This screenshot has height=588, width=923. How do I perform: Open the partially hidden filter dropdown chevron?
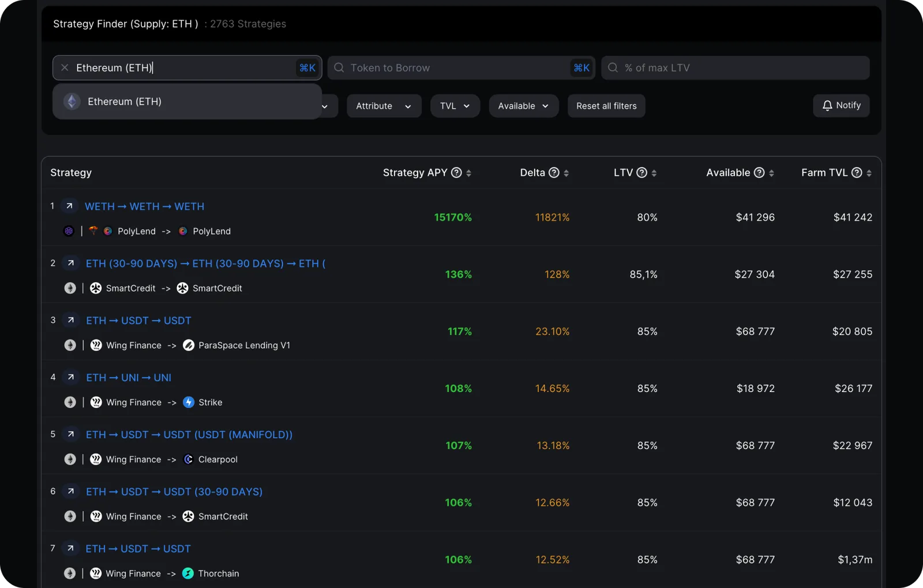click(x=325, y=106)
